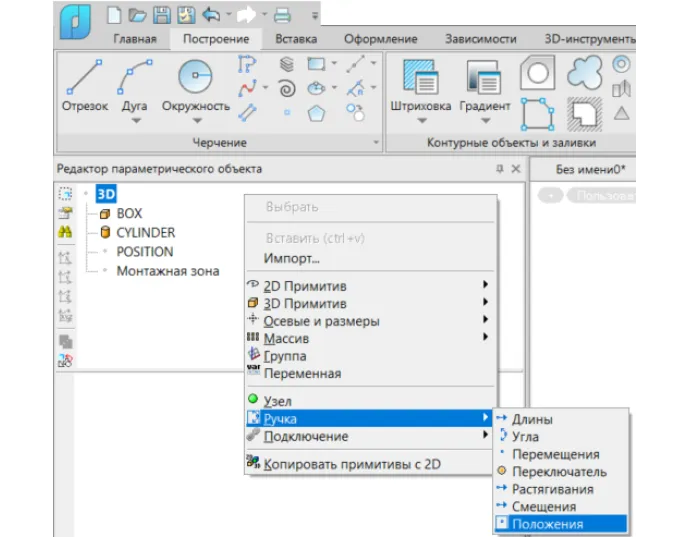
Task: Choose the spline curve tool
Action: point(247,88)
